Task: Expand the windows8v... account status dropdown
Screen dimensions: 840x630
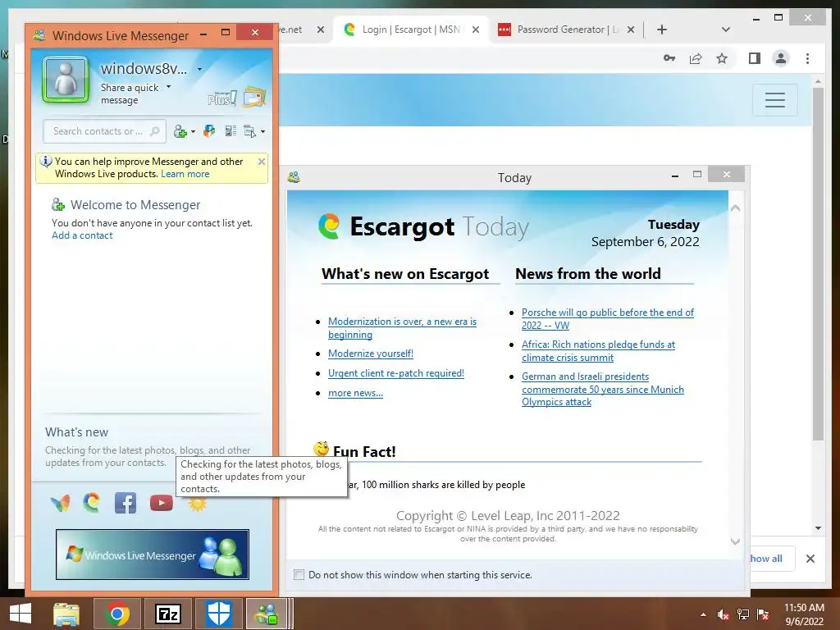Action: click(200, 69)
